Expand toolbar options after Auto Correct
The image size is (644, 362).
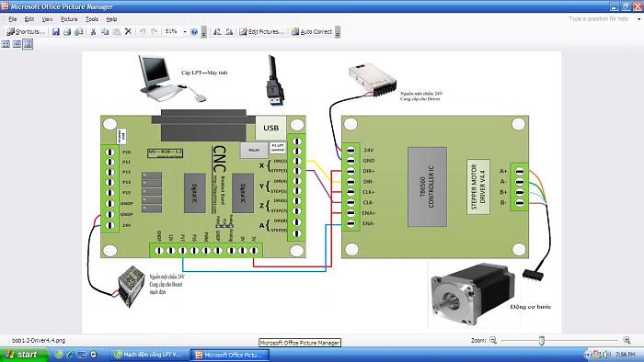[338, 32]
